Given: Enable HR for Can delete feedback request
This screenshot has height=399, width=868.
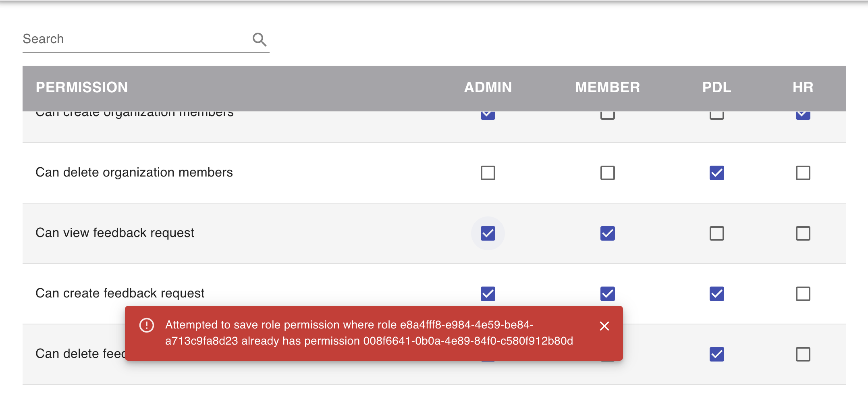Looking at the screenshot, I should pyautogui.click(x=803, y=354).
